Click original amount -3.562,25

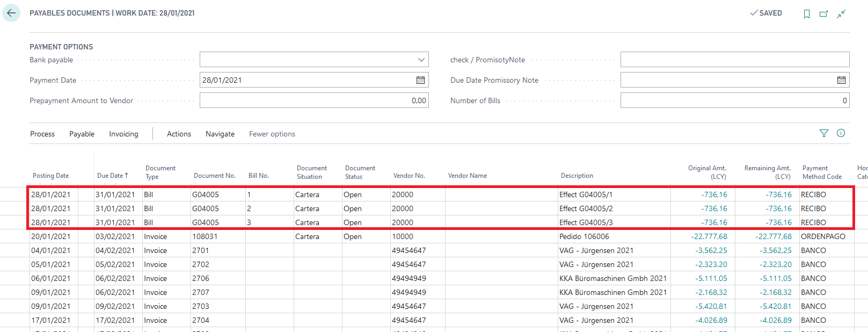(711, 250)
